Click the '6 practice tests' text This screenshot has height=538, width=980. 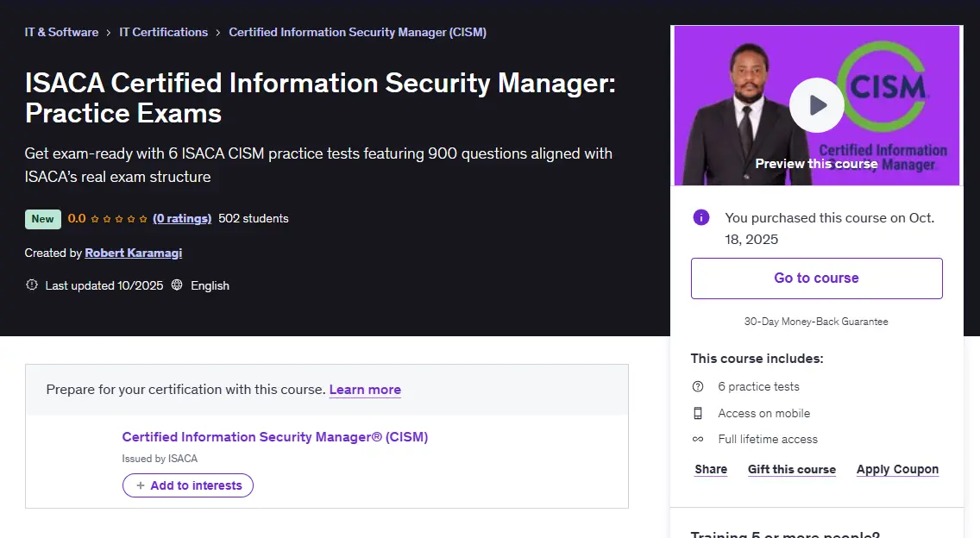(759, 387)
